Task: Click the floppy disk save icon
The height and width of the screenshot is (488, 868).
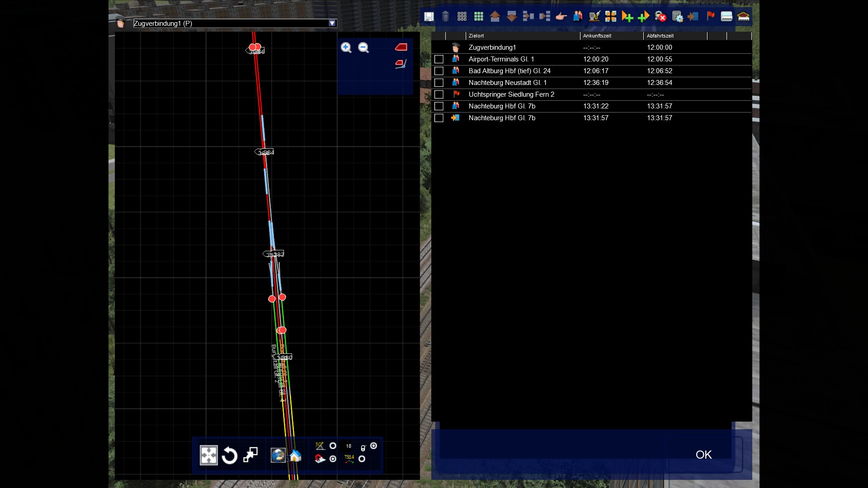Action: tap(429, 17)
